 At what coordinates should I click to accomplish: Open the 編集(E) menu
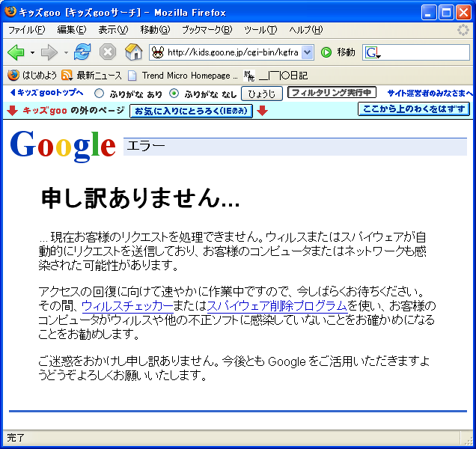pos(72,30)
